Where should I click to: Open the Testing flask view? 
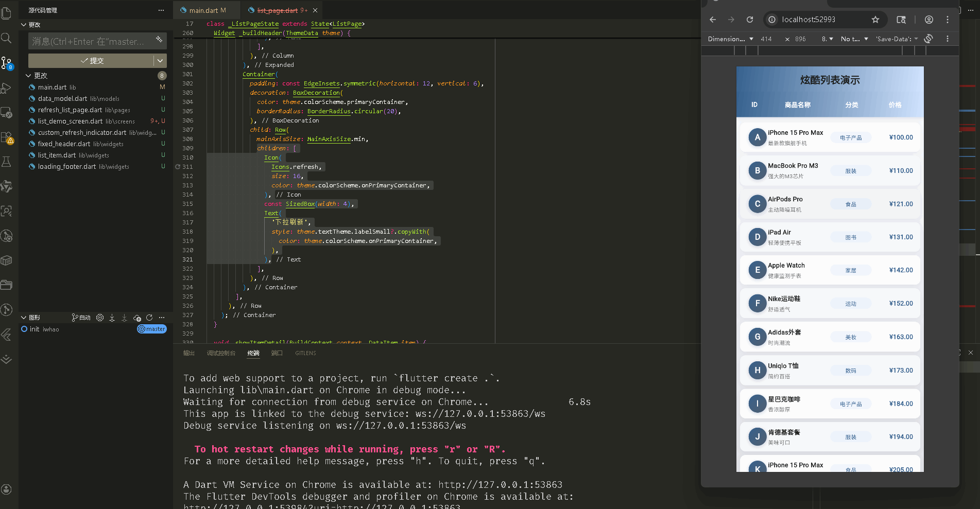coord(7,162)
